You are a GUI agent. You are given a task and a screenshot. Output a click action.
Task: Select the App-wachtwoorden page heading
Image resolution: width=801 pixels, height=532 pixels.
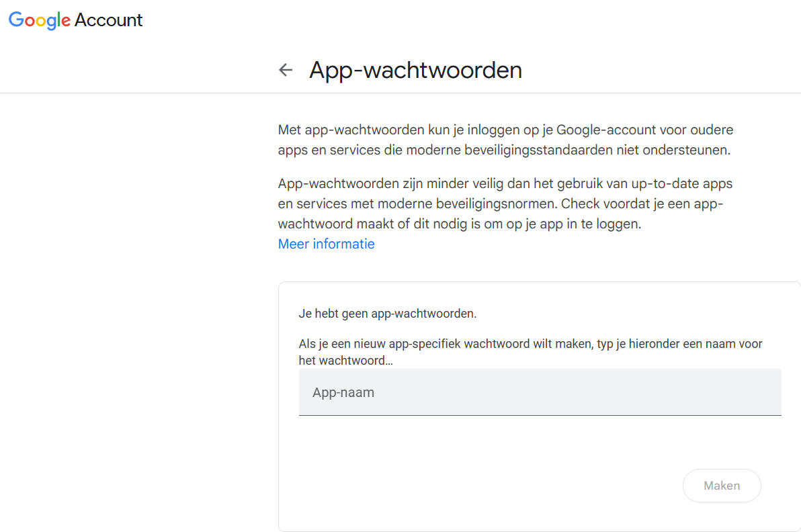[415, 70]
